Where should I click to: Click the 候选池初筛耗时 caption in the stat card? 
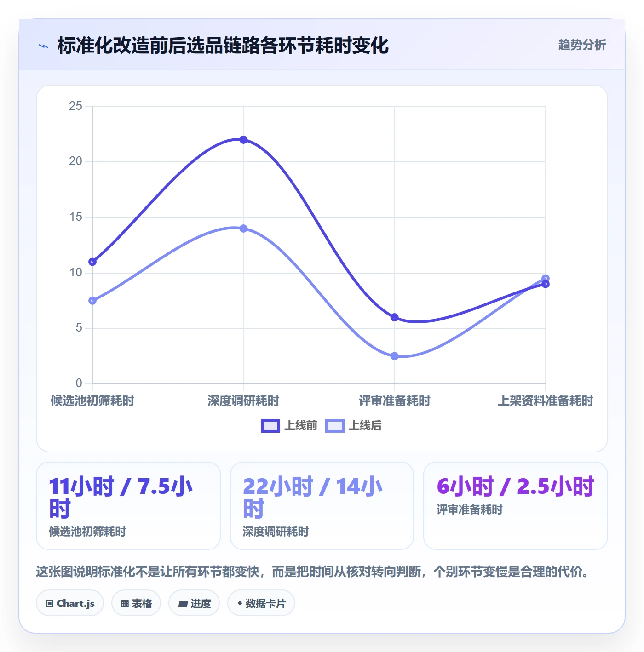pos(87,532)
